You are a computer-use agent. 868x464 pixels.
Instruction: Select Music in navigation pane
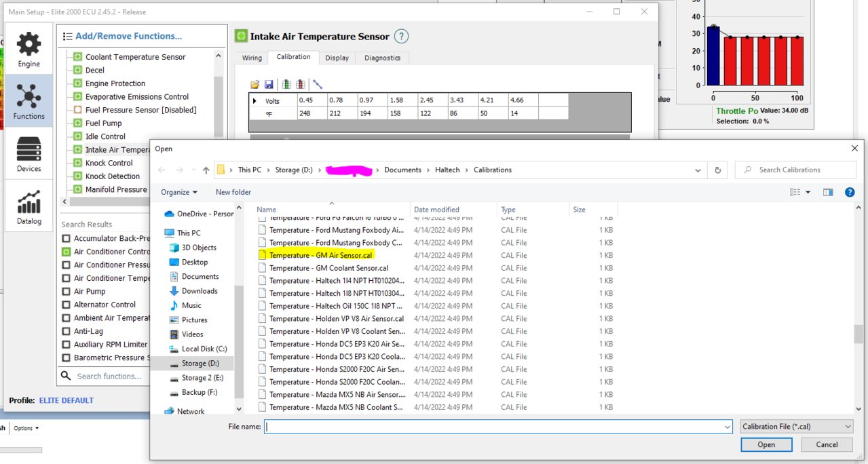point(185,305)
